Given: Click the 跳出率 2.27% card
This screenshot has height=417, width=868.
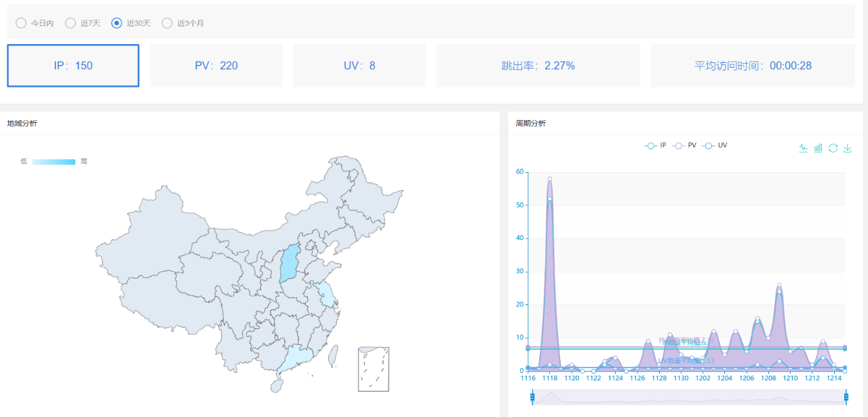Looking at the screenshot, I should [x=538, y=66].
